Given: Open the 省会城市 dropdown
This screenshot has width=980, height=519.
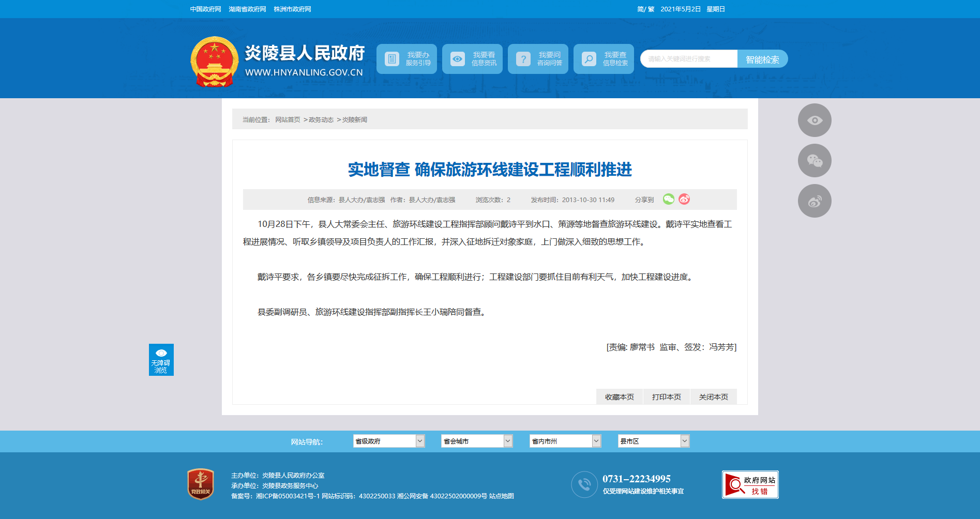Looking at the screenshot, I should point(476,441).
